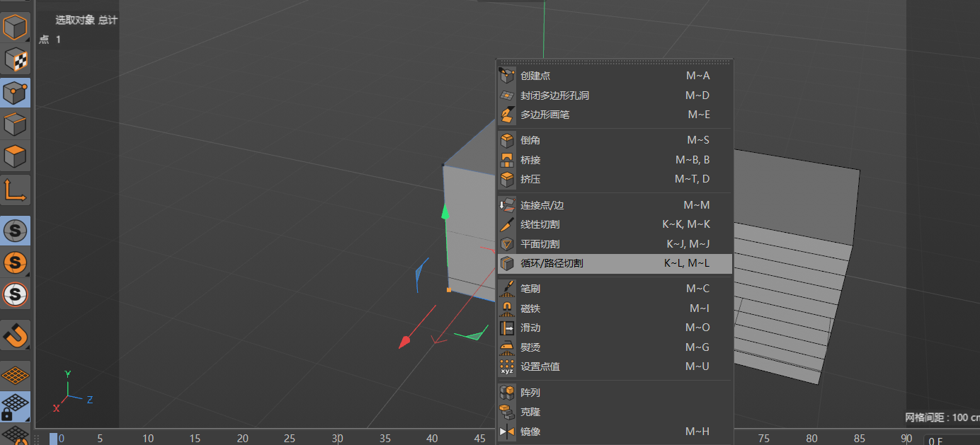Click the Locked Workplane icon with padlock
980x445 pixels.
point(15,407)
